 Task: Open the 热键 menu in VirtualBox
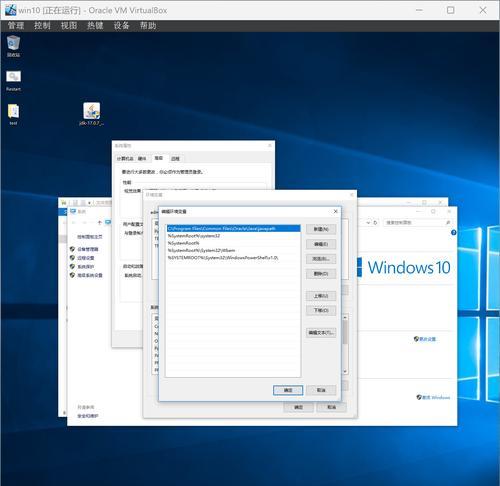[x=95, y=26]
